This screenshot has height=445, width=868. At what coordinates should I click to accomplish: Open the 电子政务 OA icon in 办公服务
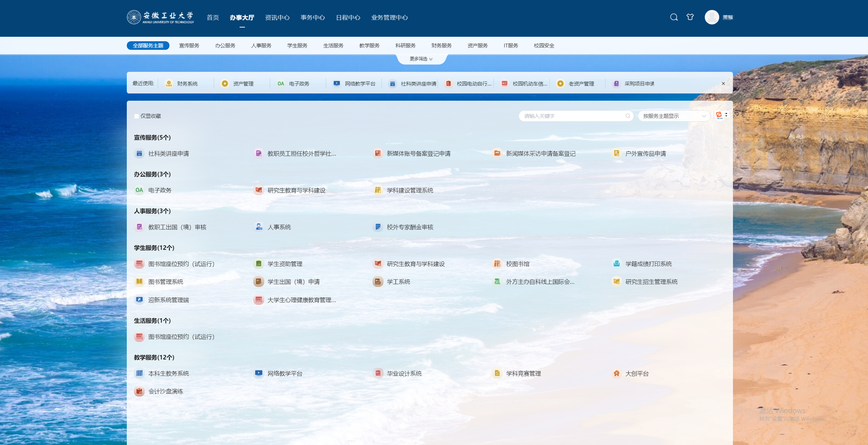139,190
